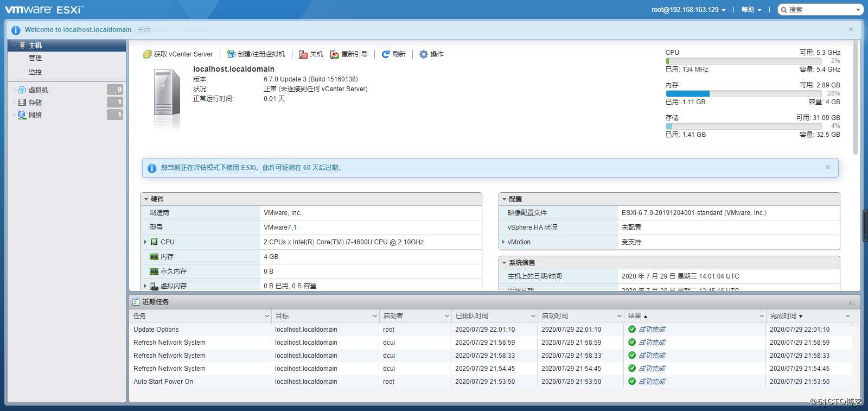This screenshot has height=411, width=868.
Task: Open the Queued time (已排队时间) column dropdown
Action: [x=533, y=316]
